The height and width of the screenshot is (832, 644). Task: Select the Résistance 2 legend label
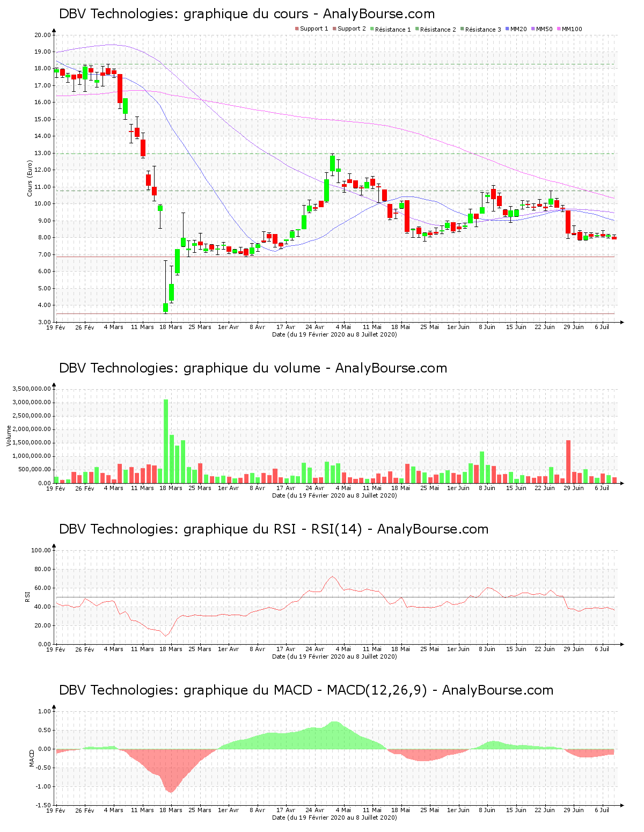coord(438,29)
